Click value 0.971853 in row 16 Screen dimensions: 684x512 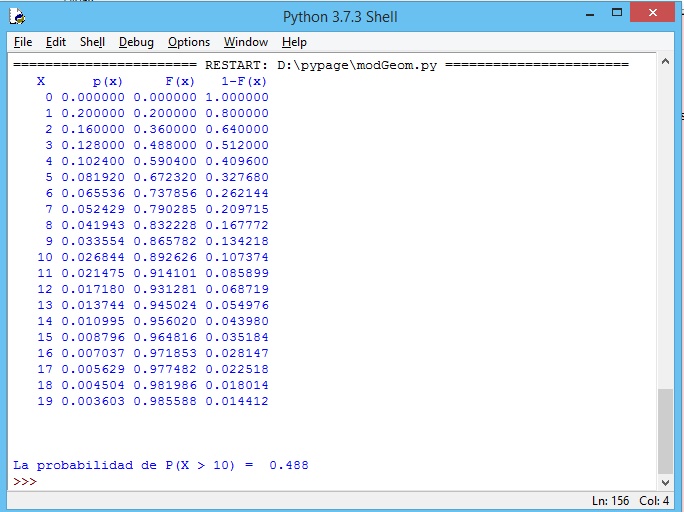165,353
